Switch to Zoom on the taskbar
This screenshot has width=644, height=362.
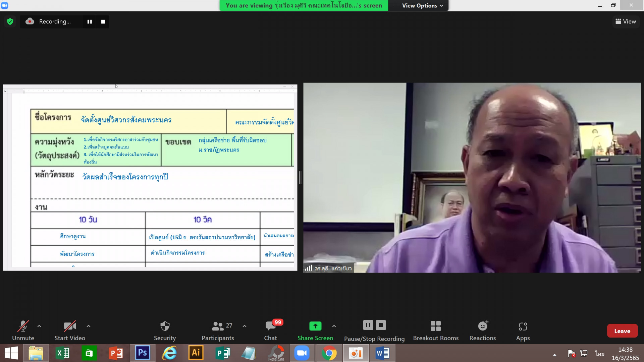tap(302, 353)
